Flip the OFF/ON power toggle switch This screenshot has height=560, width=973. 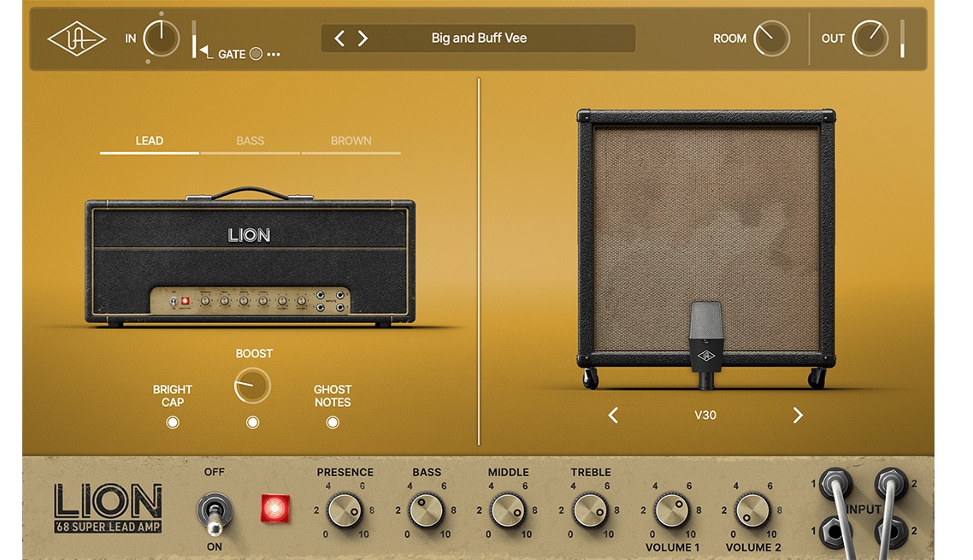214,514
